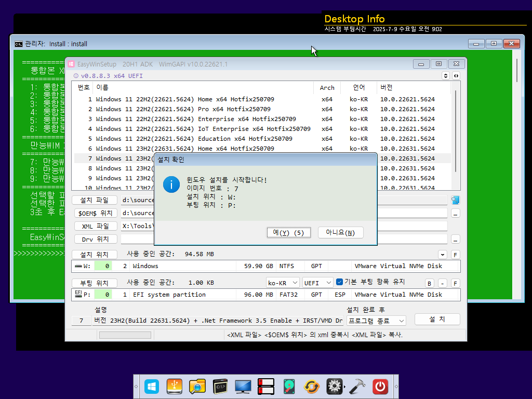
Task: Select row 5 Windows 11 22H2 Education
Action: click(262, 139)
